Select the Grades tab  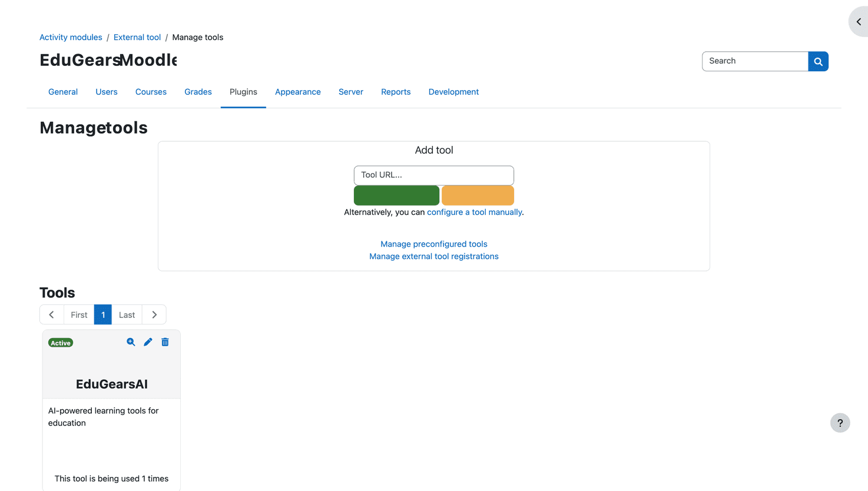[x=198, y=92]
